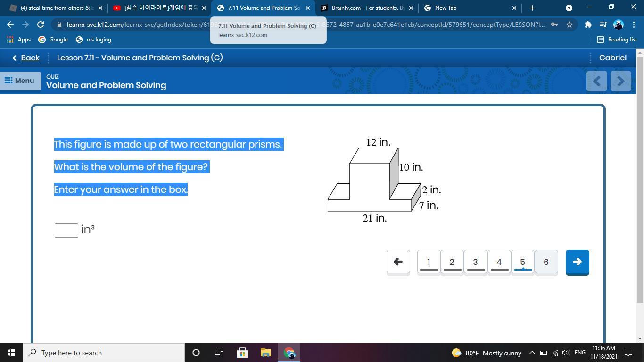
Task: Open the Windows Start menu
Action: click(x=11, y=353)
